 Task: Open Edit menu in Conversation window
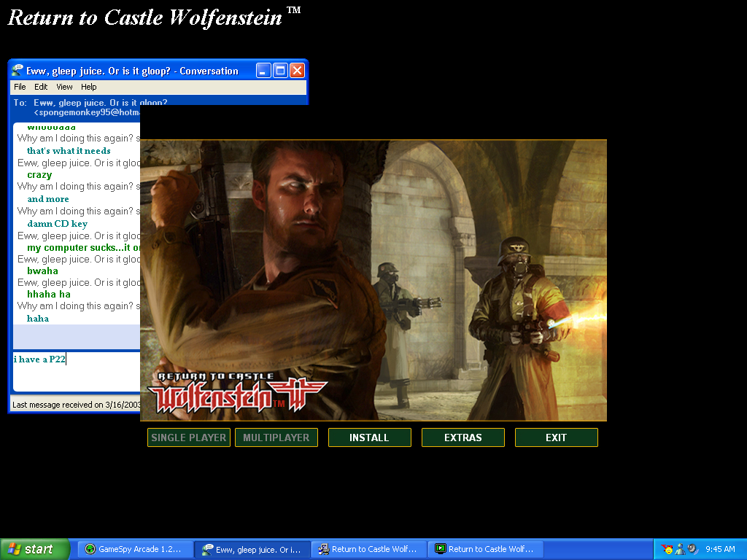click(41, 87)
